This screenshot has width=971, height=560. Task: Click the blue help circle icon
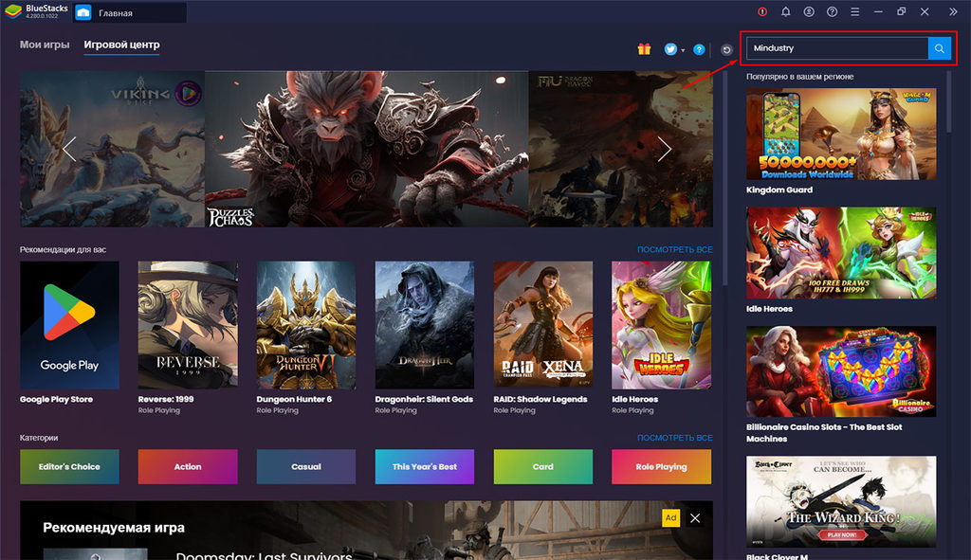699,49
